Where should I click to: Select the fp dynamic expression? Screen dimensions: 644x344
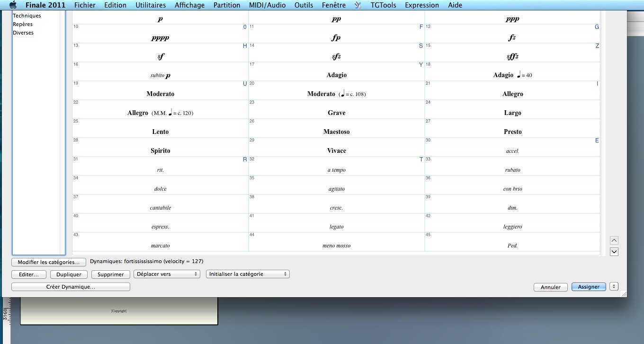(x=336, y=38)
